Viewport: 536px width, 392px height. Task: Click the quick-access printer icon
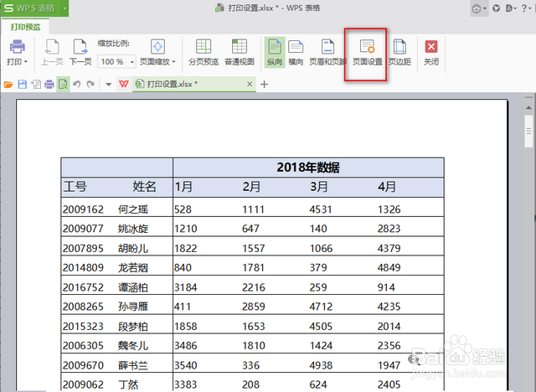click(x=49, y=84)
